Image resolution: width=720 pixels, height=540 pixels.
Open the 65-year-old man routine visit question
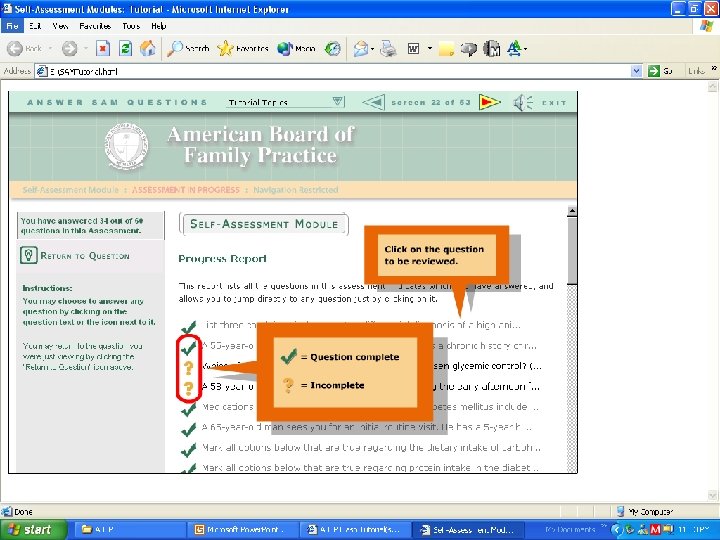[366, 427]
